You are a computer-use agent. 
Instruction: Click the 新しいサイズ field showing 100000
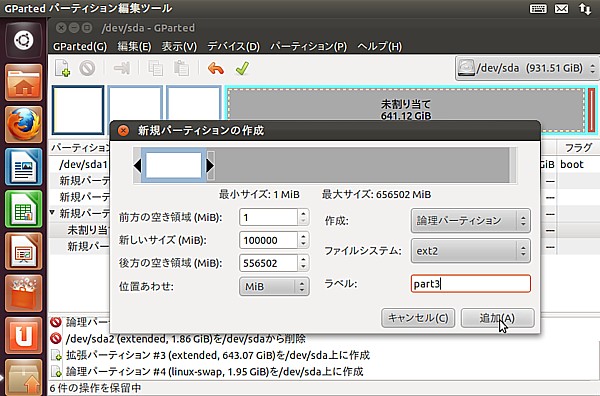[268, 240]
